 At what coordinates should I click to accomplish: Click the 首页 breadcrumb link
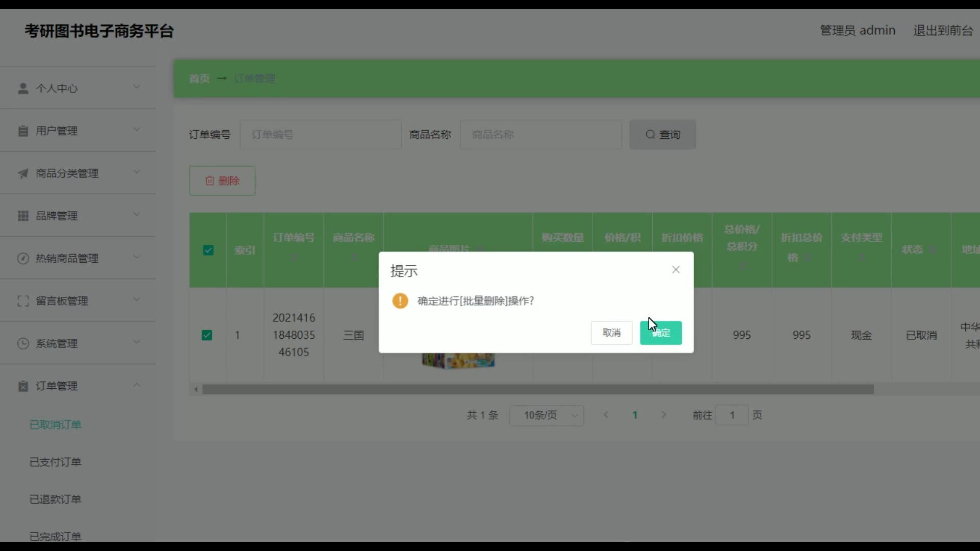pyautogui.click(x=199, y=79)
